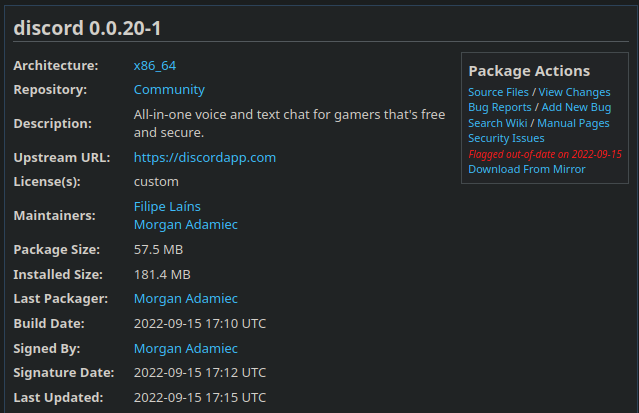Image resolution: width=639 pixels, height=413 pixels.
Task: Open the Search Wiki link
Action: coord(498,123)
